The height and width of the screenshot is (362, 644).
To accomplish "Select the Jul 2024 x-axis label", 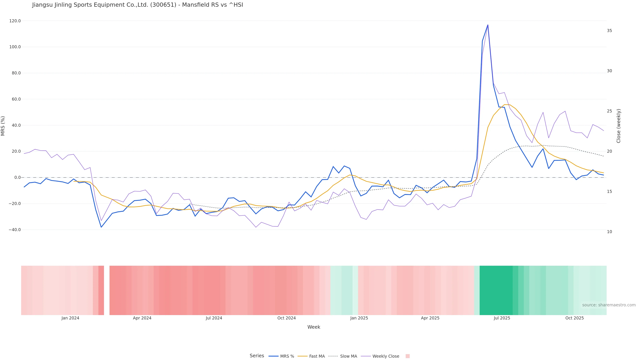I will [214, 318].
